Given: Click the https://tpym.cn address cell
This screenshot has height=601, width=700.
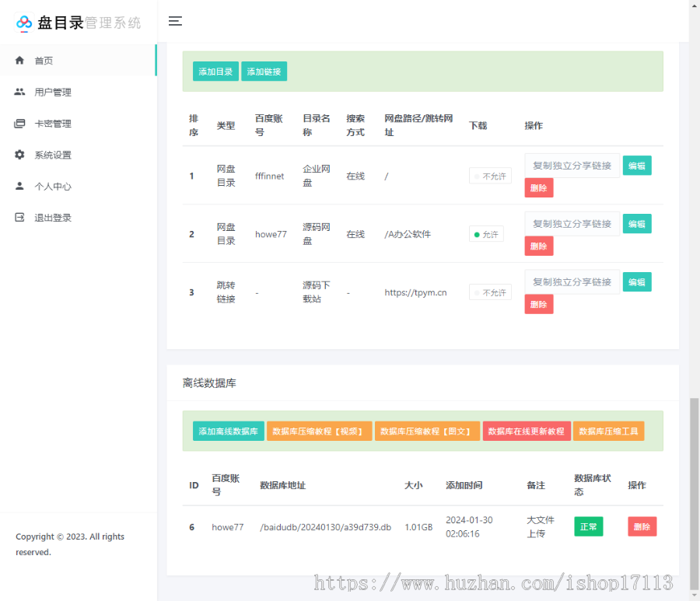Looking at the screenshot, I should point(415,292).
